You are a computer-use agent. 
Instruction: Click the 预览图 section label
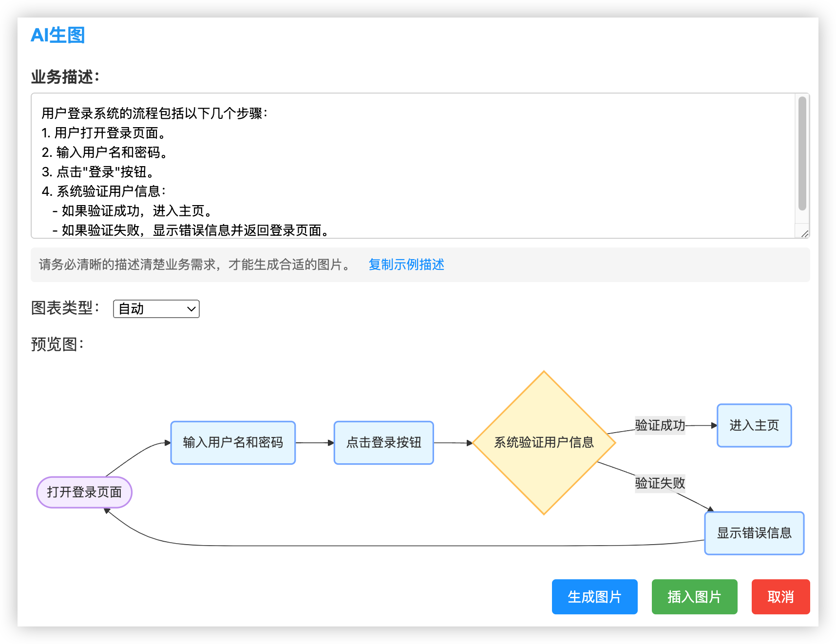pyautogui.click(x=57, y=344)
